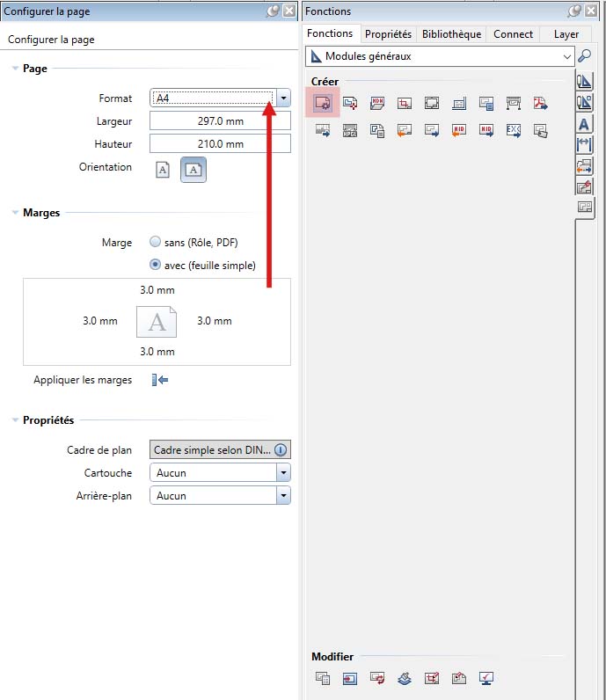Click the left margin 3.0 mm value
The height and width of the screenshot is (700, 606).
(100, 320)
